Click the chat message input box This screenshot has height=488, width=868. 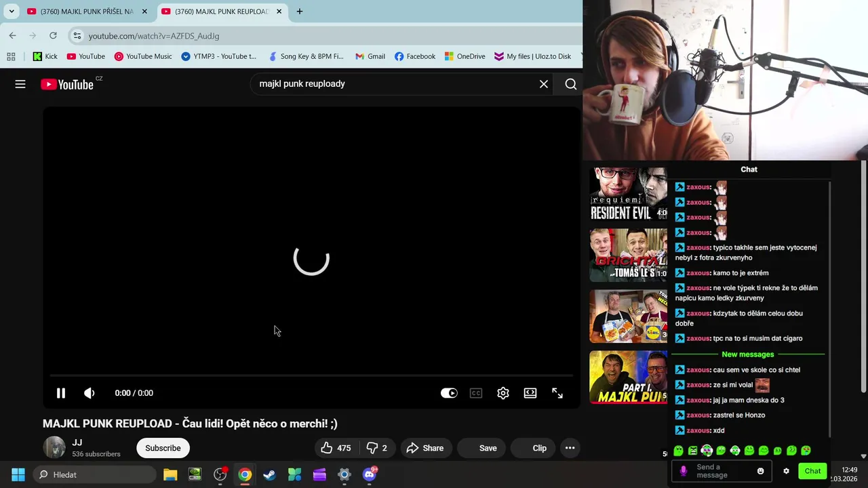coord(721,471)
